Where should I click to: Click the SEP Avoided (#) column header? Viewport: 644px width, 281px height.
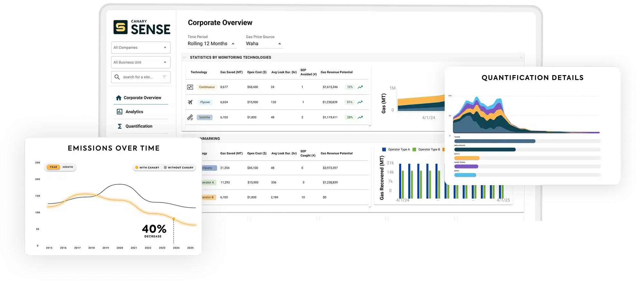click(308, 72)
